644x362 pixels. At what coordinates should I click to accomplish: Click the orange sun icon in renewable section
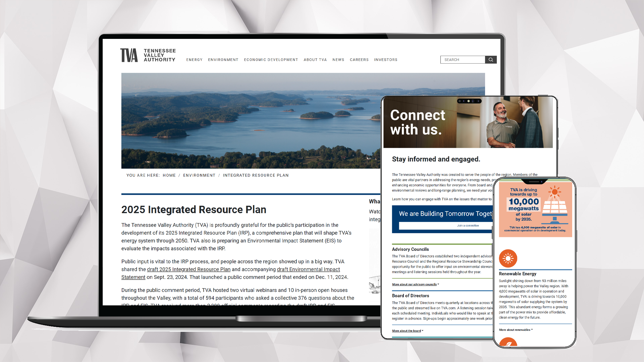507,258
